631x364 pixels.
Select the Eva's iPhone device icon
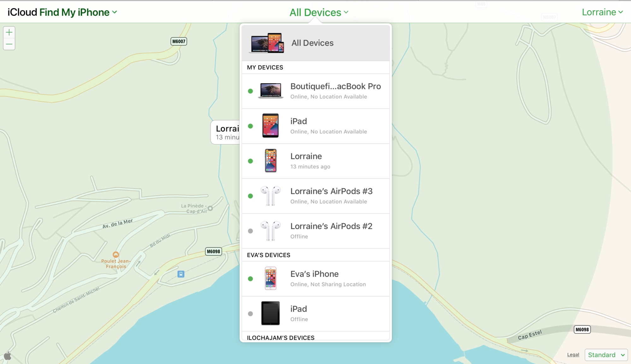point(270,278)
